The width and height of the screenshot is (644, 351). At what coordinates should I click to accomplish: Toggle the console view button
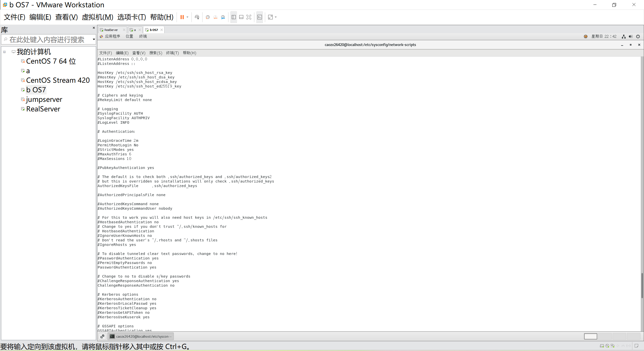pos(260,17)
